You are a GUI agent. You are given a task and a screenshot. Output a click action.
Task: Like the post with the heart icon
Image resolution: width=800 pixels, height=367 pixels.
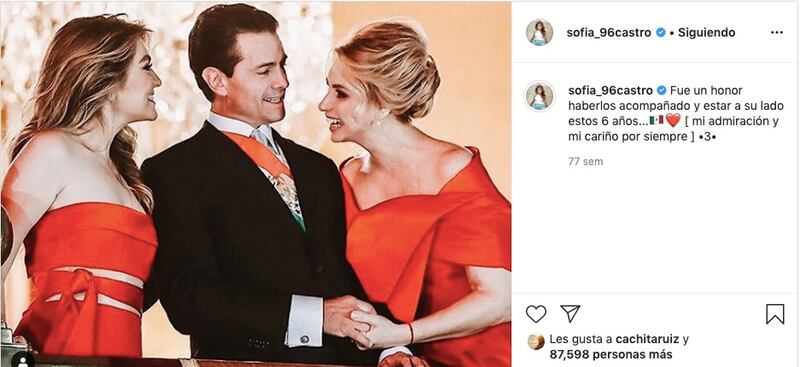[536, 314]
